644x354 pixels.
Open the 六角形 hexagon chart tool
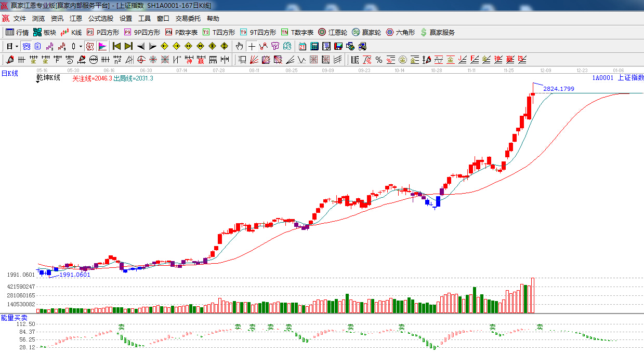400,32
